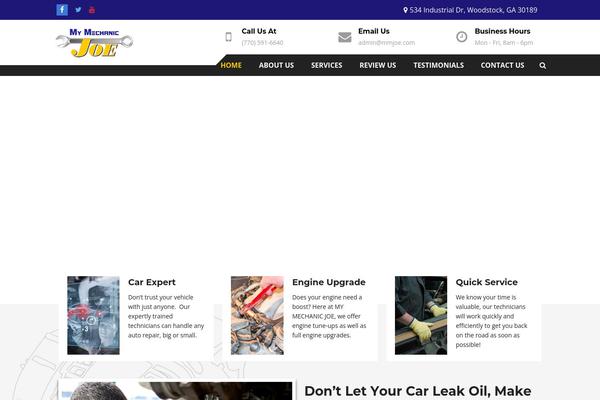Open the REVIEW US menu item
Screen dimensions: 600x400
pyautogui.click(x=378, y=65)
